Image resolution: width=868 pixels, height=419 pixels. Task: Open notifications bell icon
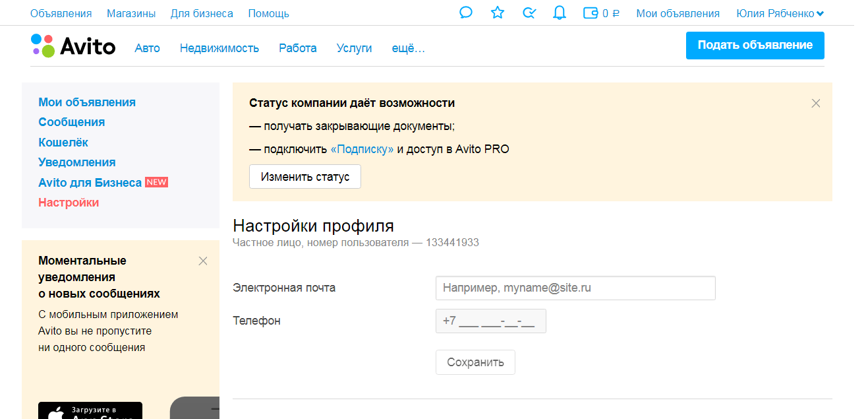point(560,13)
